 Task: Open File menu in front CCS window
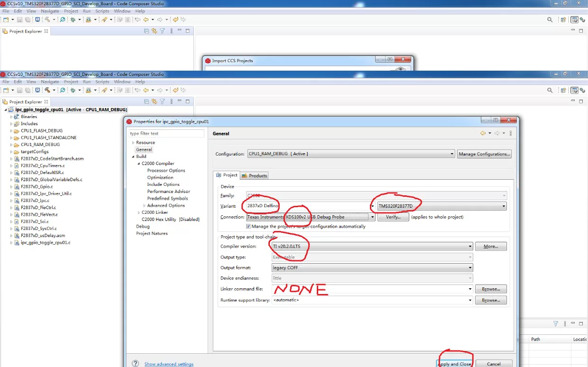pyautogui.click(x=6, y=82)
